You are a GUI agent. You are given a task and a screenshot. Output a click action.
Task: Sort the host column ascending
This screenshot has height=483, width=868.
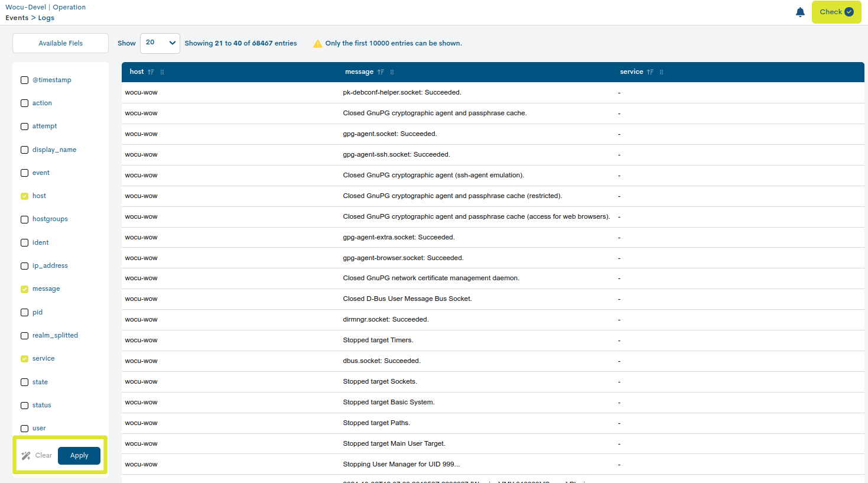click(x=150, y=72)
